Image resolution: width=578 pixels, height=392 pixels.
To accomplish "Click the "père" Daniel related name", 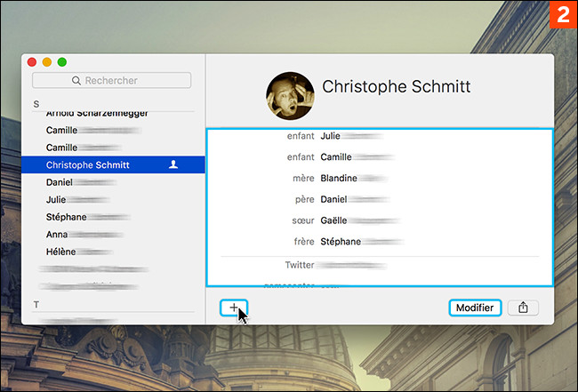I will 335,199.
